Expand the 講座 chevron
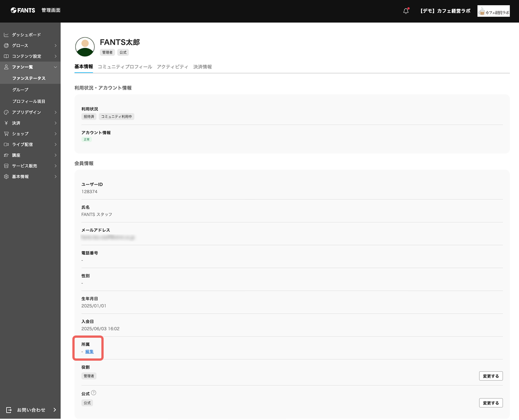This screenshot has height=420, width=519. click(55, 155)
